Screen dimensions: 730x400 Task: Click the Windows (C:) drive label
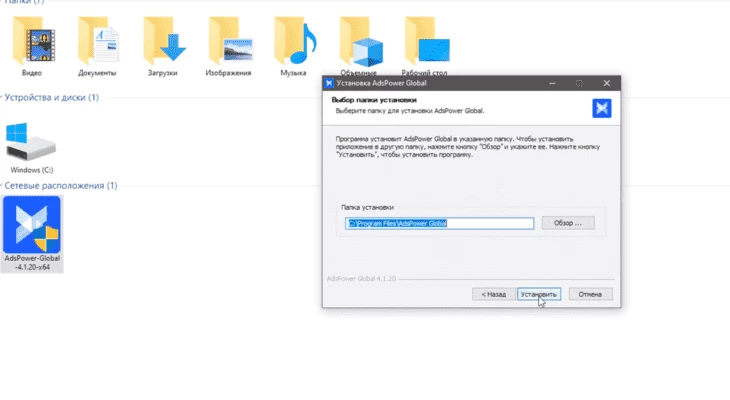click(32, 170)
